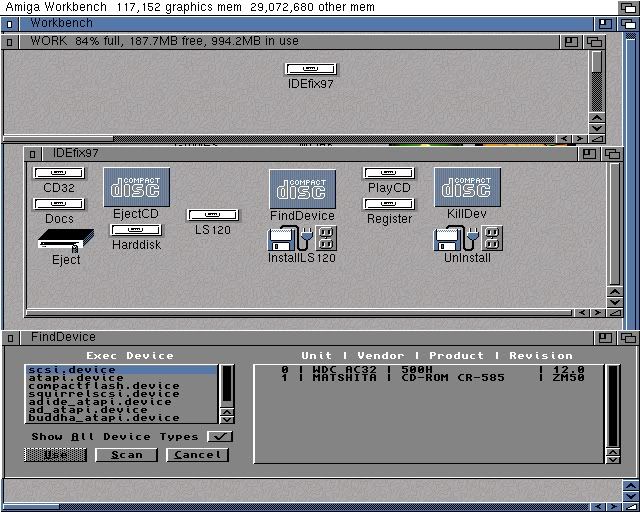Screen dimensions: 640x512
Task: Click IDEfix97 window scroll left arrow
Action: coord(582,313)
